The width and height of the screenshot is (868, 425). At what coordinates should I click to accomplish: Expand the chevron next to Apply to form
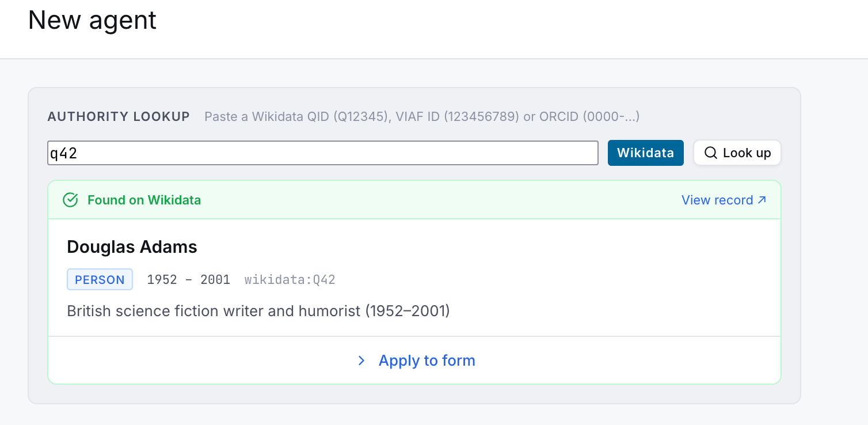pyautogui.click(x=361, y=361)
